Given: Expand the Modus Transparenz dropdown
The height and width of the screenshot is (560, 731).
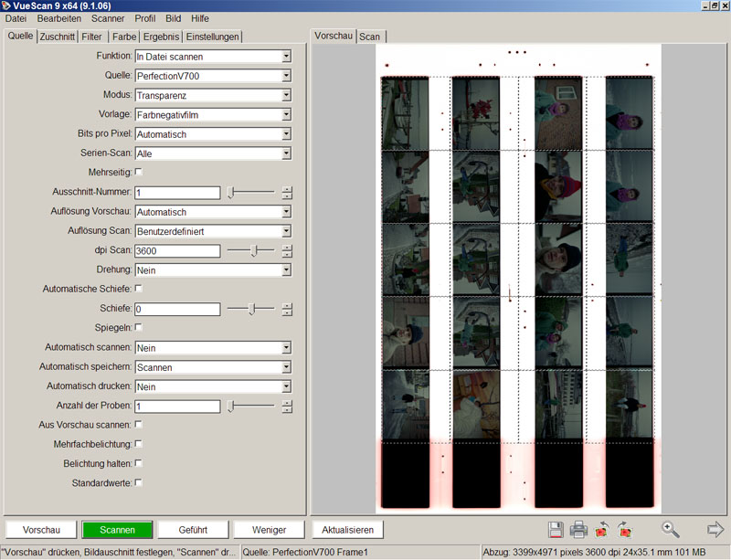Looking at the screenshot, I should click(286, 95).
